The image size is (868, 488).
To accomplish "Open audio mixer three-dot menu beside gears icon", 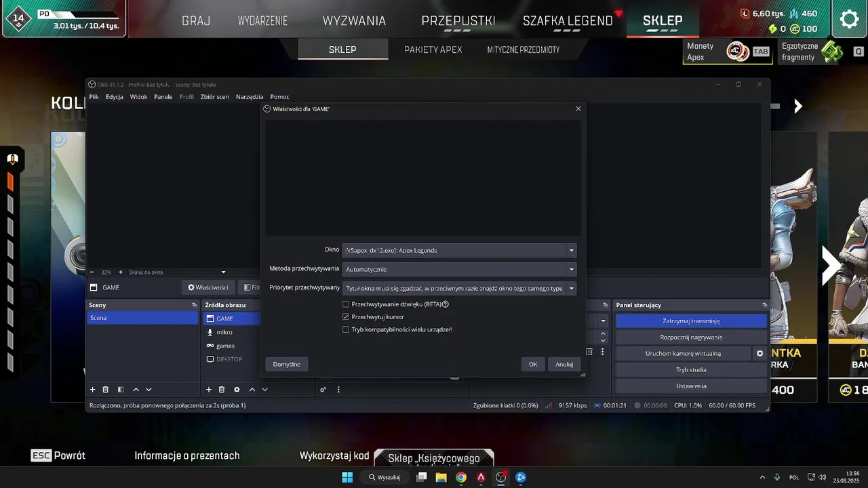I will 338,390.
